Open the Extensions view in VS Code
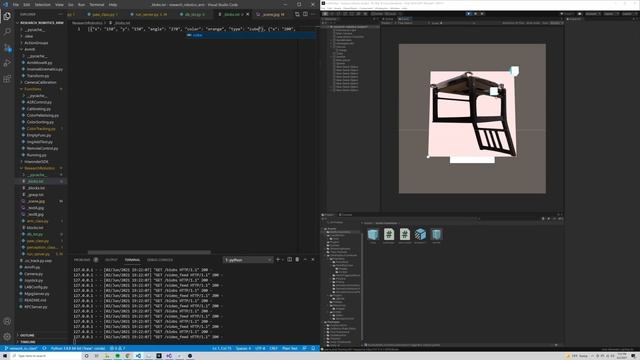The width and height of the screenshot is (640, 360). tap(7, 79)
